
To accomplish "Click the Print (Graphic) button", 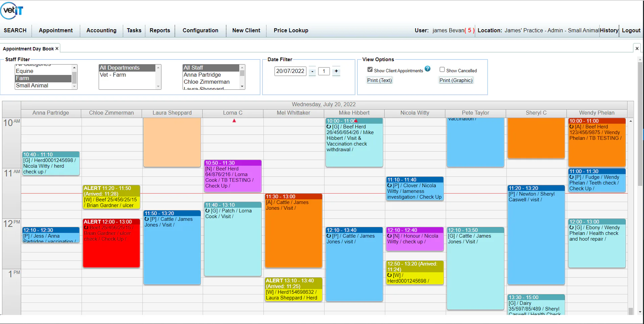I will coord(456,80).
